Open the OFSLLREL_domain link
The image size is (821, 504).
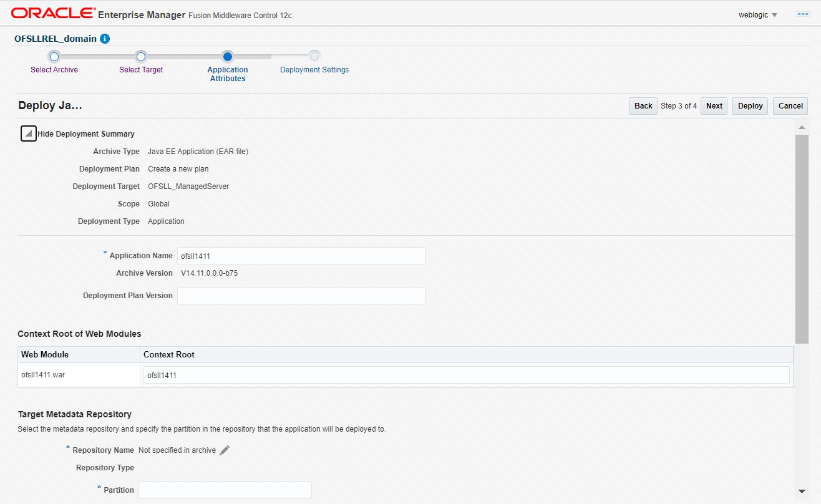click(x=56, y=39)
